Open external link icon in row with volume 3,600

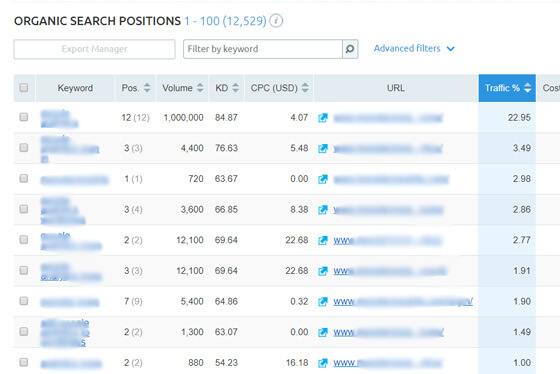[x=323, y=210]
